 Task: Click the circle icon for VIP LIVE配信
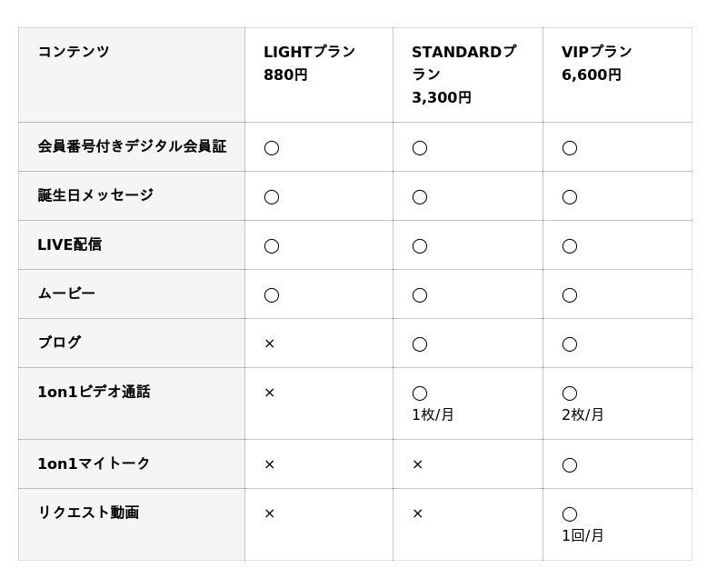[x=569, y=245]
